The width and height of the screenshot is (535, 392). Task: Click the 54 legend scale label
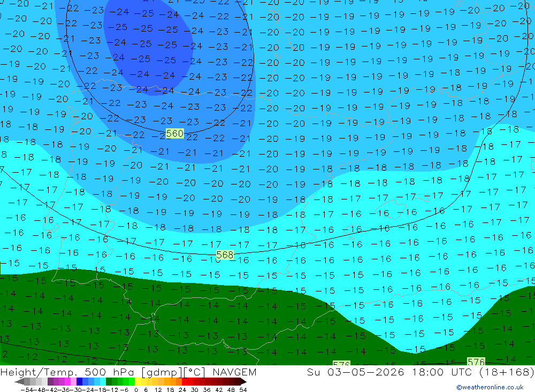coord(243,390)
